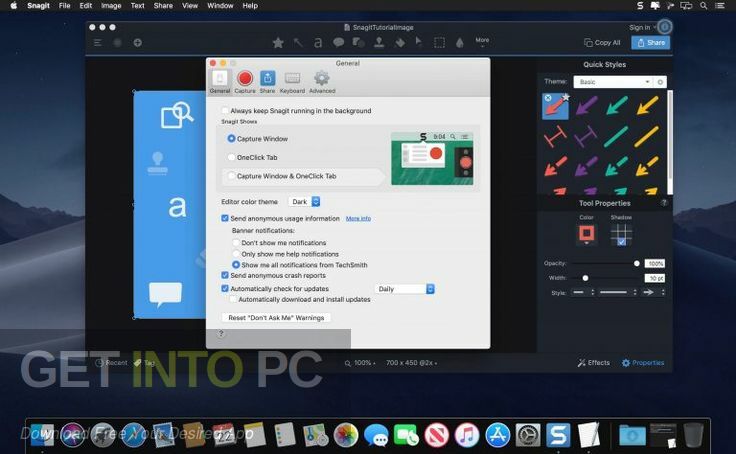
Task: Select the Capture Window radio option
Action: click(x=231, y=139)
